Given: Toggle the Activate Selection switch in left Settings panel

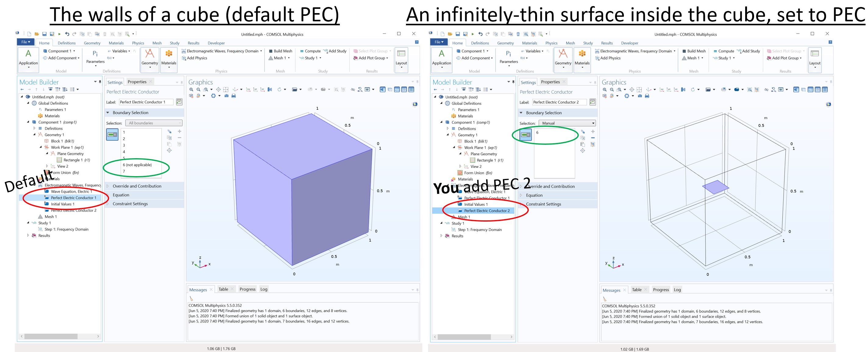Looking at the screenshot, I should pyautogui.click(x=112, y=134).
